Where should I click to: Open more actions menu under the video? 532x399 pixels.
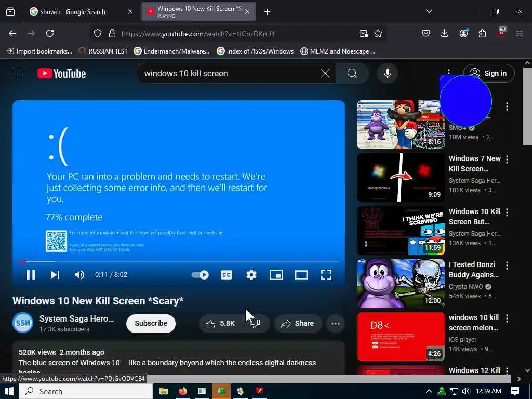336,323
